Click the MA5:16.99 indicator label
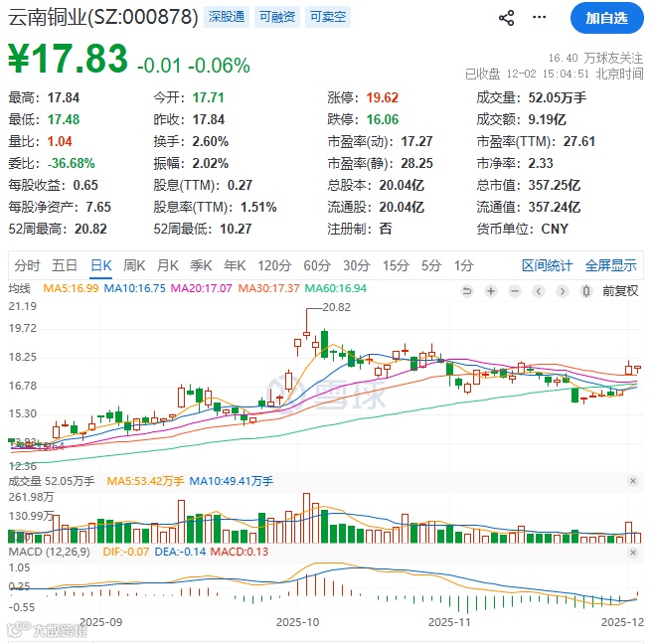This screenshot has width=654, height=644. pyautogui.click(x=71, y=288)
